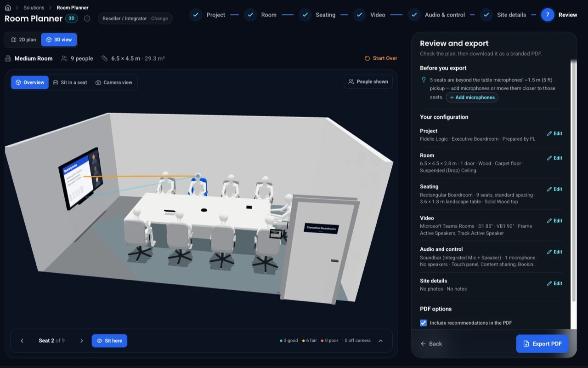Edit the Project section

tap(554, 134)
